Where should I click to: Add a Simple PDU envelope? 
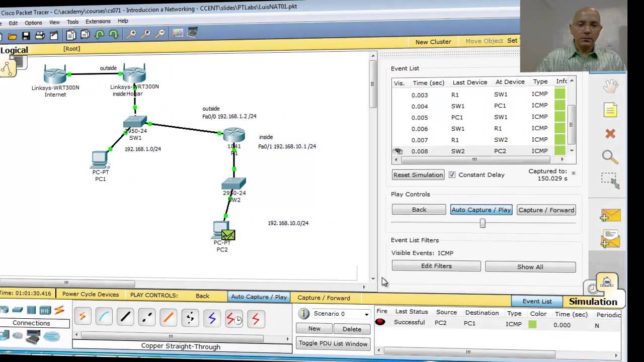(x=610, y=216)
